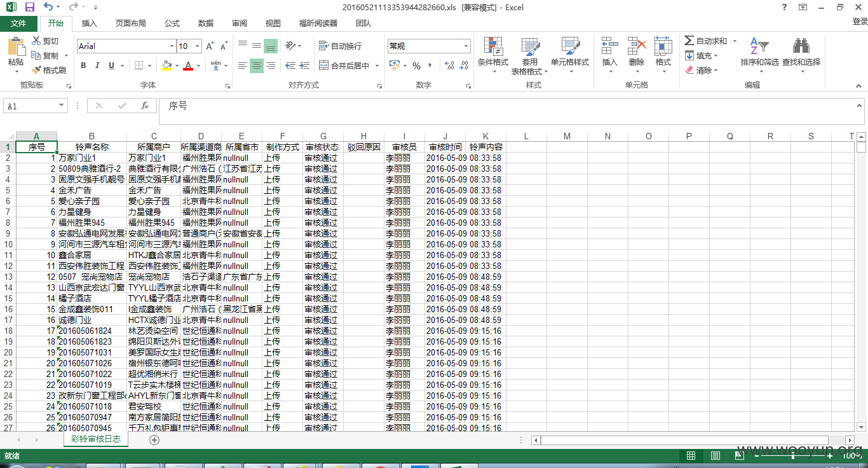Image resolution: width=868 pixels, height=468 pixels.
Task: Apply the red font color
Action: (188, 65)
